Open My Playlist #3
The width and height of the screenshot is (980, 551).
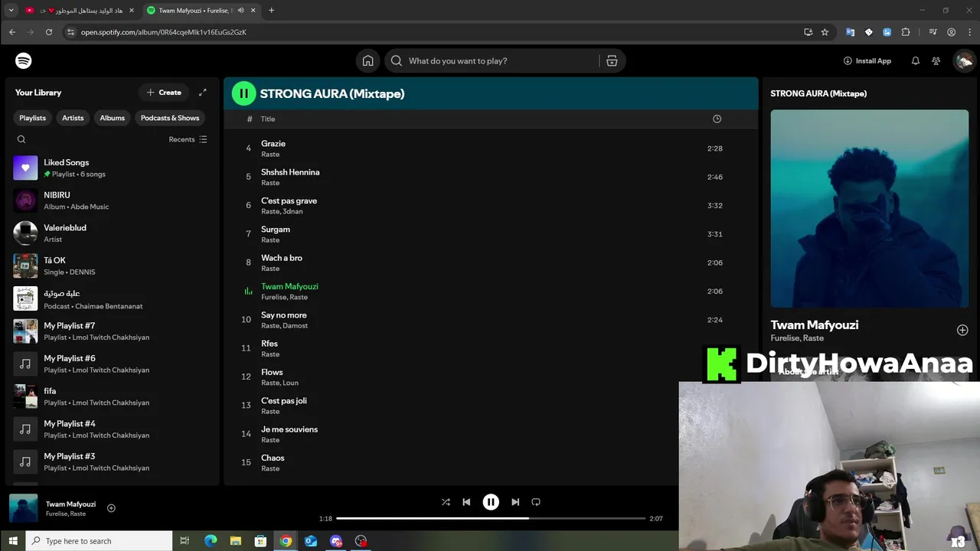(x=111, y=461)
